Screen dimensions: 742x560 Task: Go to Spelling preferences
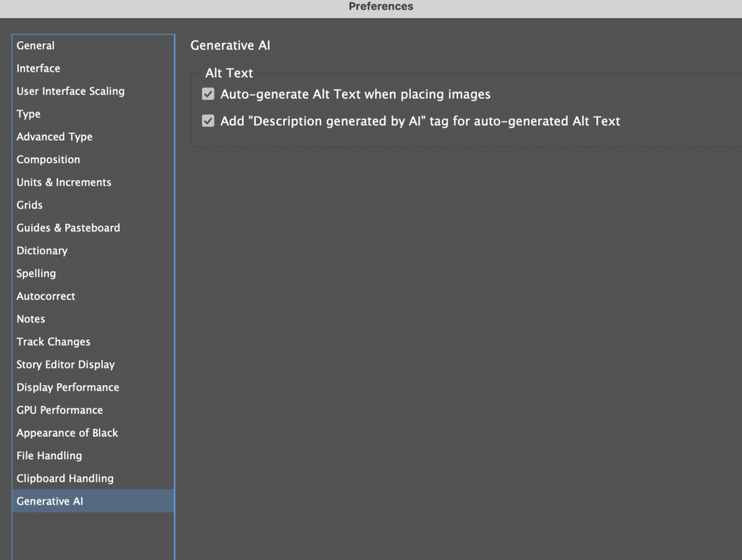[36, 273]
